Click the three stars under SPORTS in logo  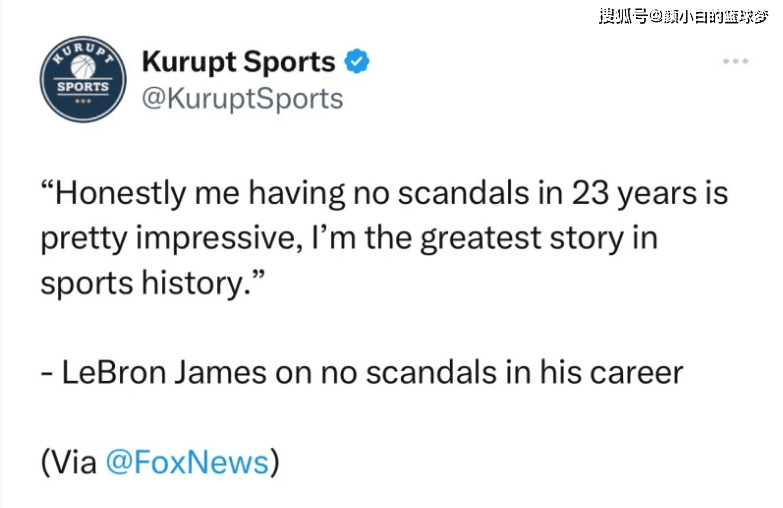[83, 101]
